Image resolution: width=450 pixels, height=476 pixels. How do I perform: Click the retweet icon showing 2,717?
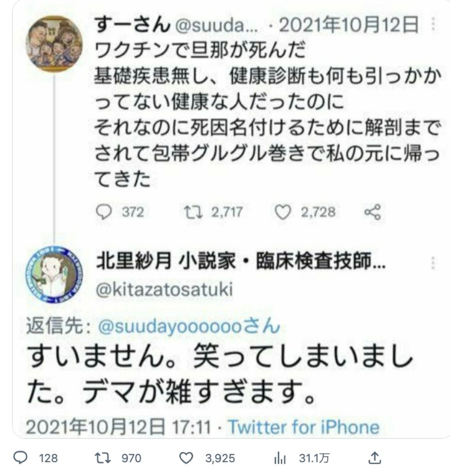tap(193, 212)
